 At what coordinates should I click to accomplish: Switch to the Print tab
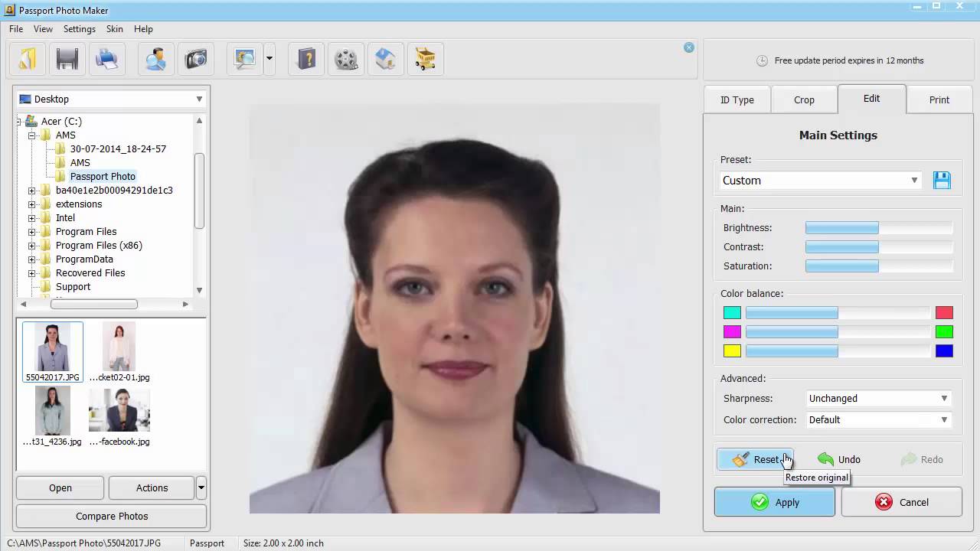click(939, 99)
